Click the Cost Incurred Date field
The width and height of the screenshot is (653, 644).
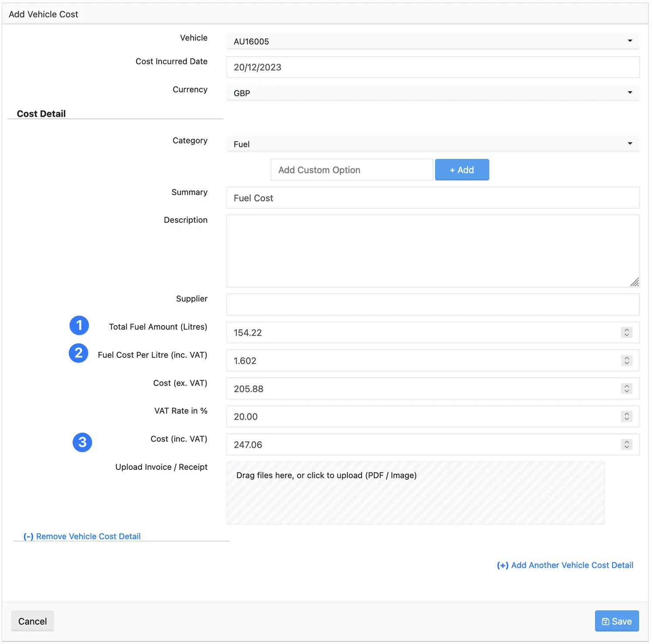(x=432, y=67)
